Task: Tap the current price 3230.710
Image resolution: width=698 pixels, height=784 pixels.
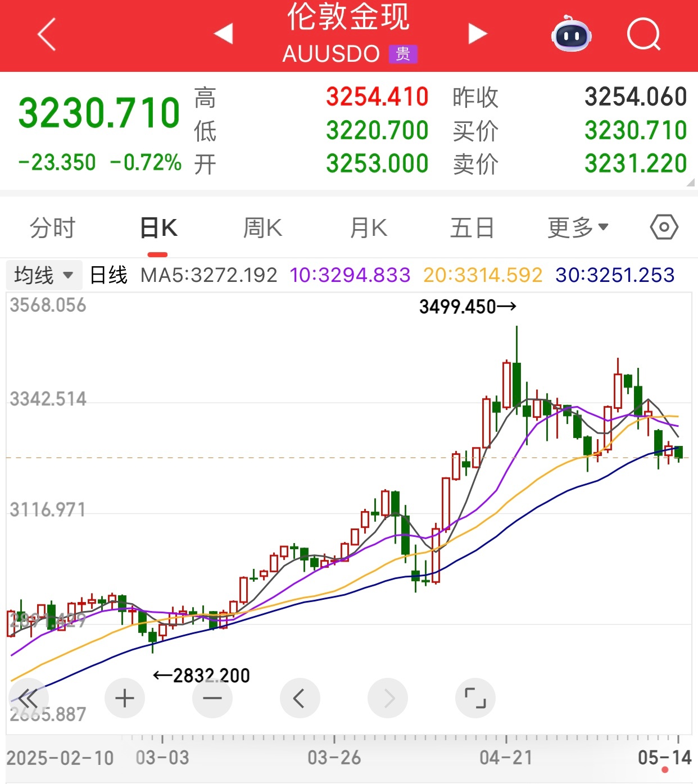Action: click(x=99, y=113)
